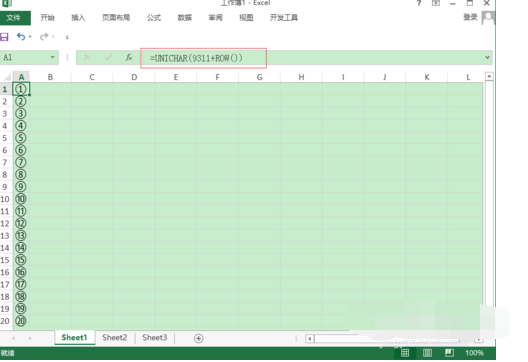Select column K header
The image size is (528, 362).
[427, 77]
